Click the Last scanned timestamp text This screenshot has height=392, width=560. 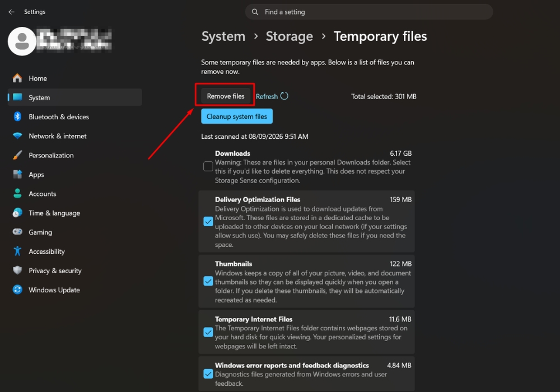pos(255,137)
